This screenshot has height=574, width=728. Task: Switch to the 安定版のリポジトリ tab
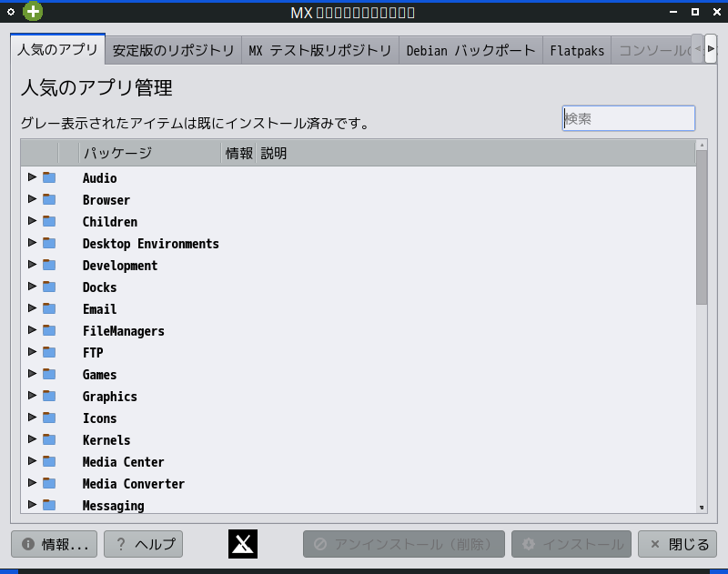coord(173,50)
